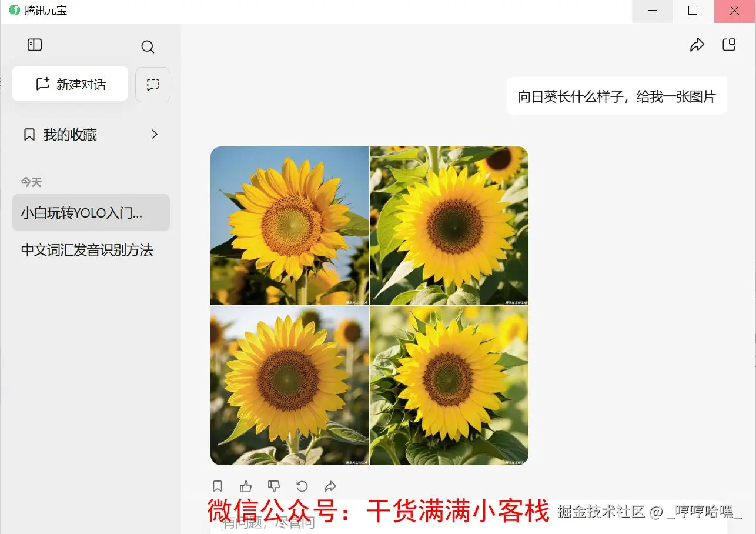View the top-left sunflower image
This screenshot has height=534, width=756.
tap(289, 225)
